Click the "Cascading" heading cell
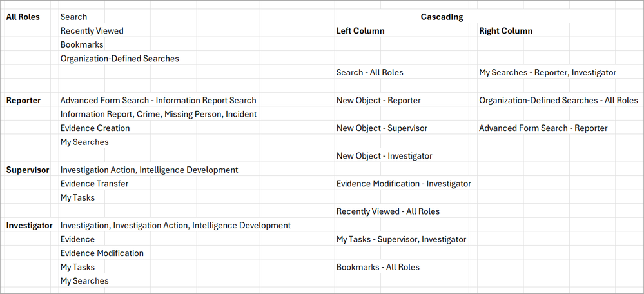Viewport: 644px width, 294px height. 442,17
